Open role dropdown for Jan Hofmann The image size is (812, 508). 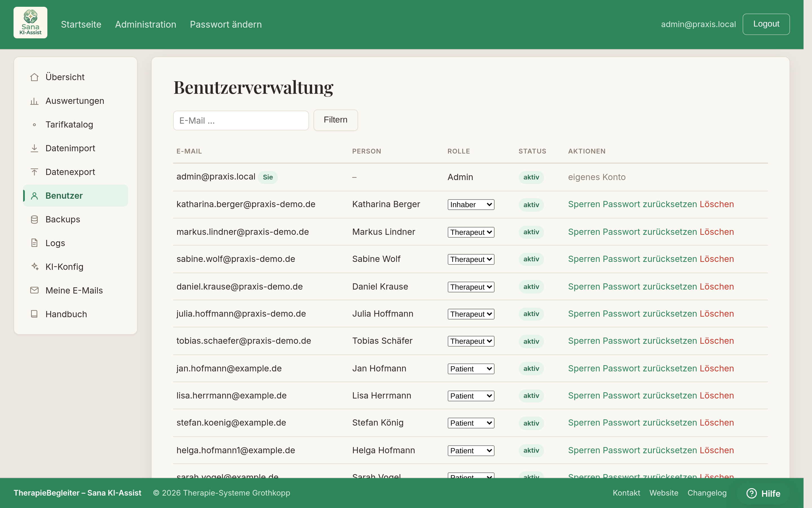471,369
